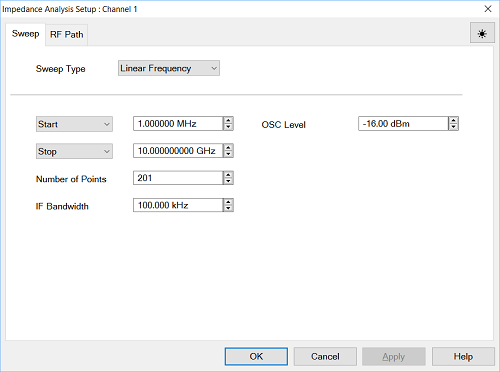Viewport: 500px width, 372px height.
Task: Expand the Start dropdown selector
Action: (74, 124)
